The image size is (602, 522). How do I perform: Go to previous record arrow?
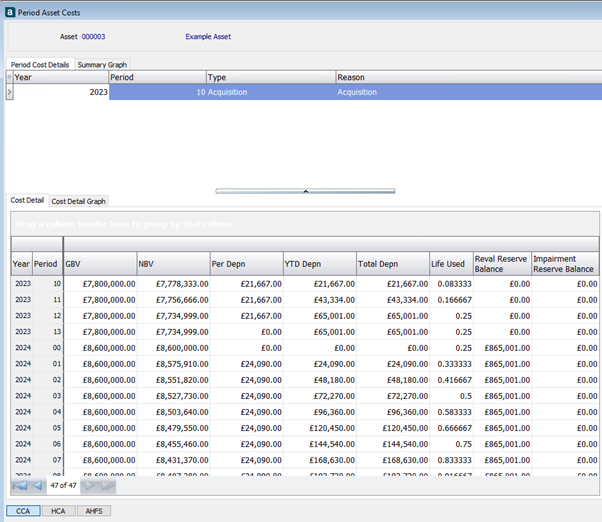point(37,486)
